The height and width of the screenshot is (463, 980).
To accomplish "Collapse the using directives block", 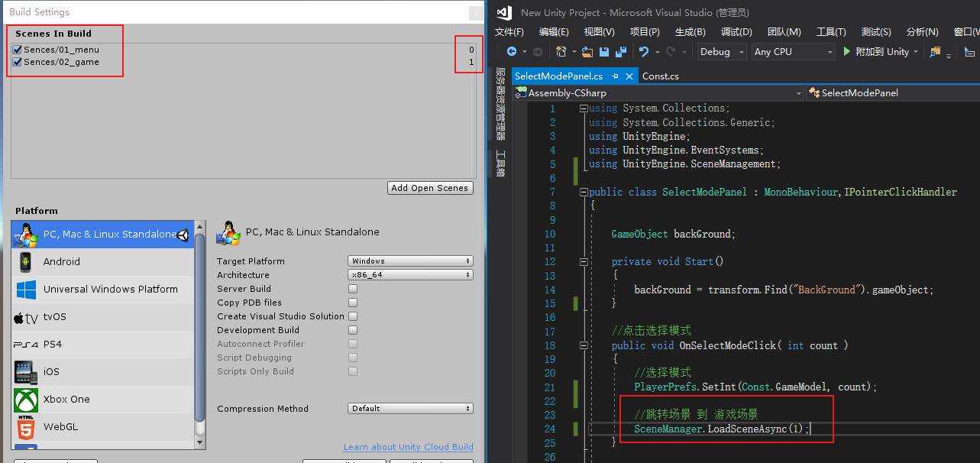I will pos(584,108).
